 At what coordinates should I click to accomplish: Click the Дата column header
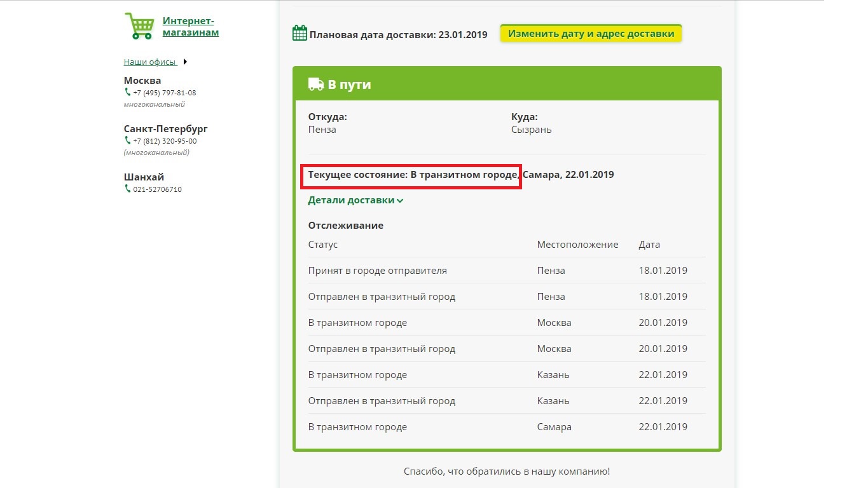649,245
